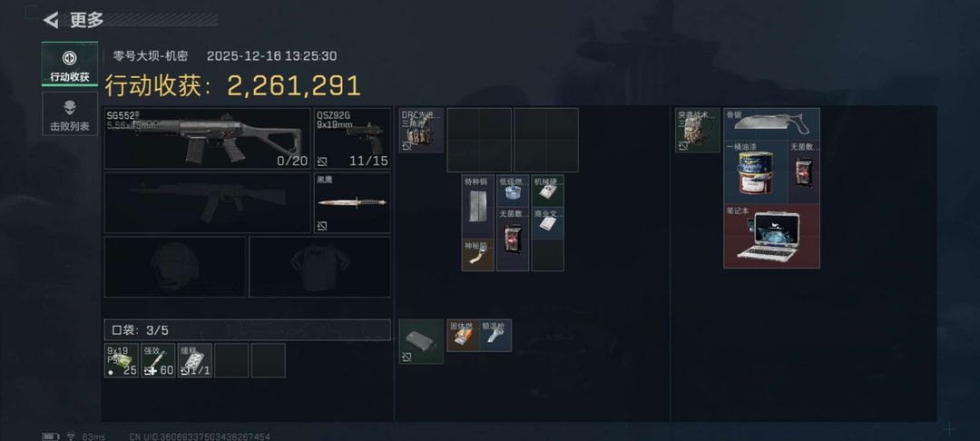
Task: Select the QSZ92G pistol slot
Action: pos(352,138)
